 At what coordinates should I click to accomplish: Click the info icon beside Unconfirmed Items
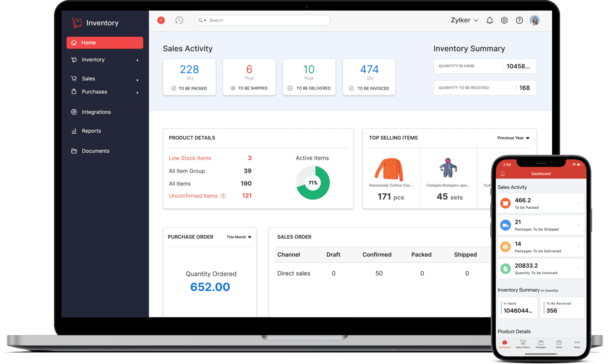[223, 196]
